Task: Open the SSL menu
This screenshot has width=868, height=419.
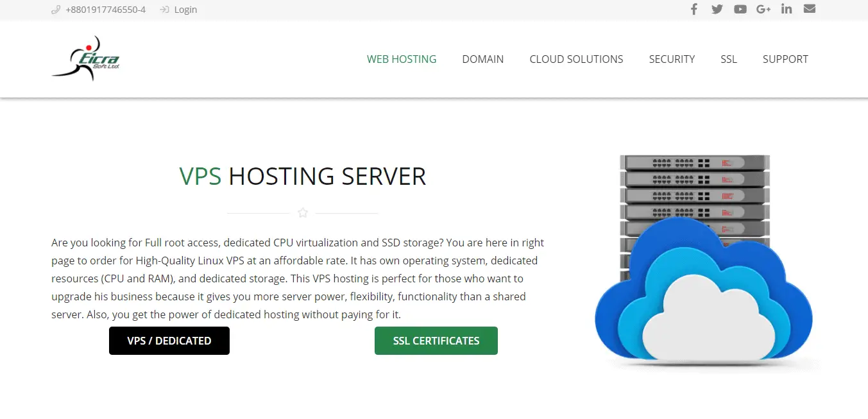Action: click(x=729, y=59)
